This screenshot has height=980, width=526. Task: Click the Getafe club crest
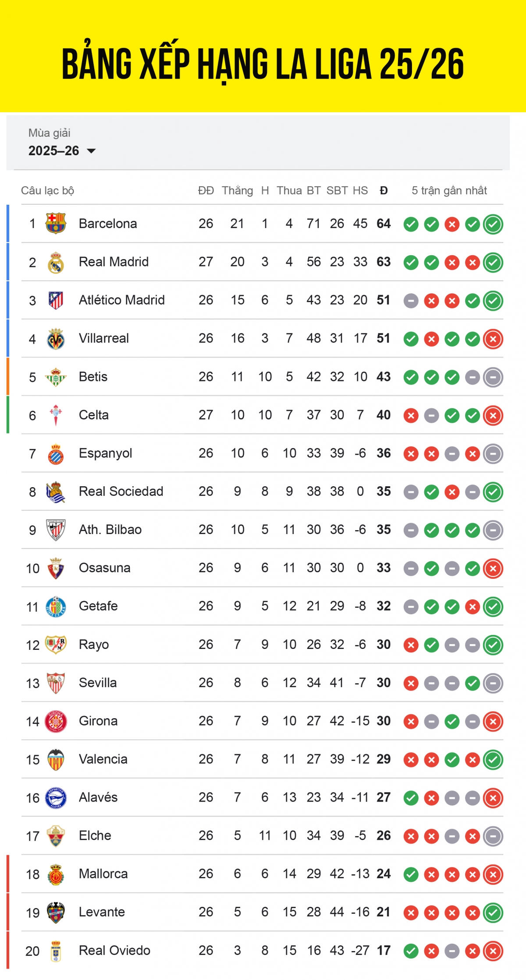[56, 606]
